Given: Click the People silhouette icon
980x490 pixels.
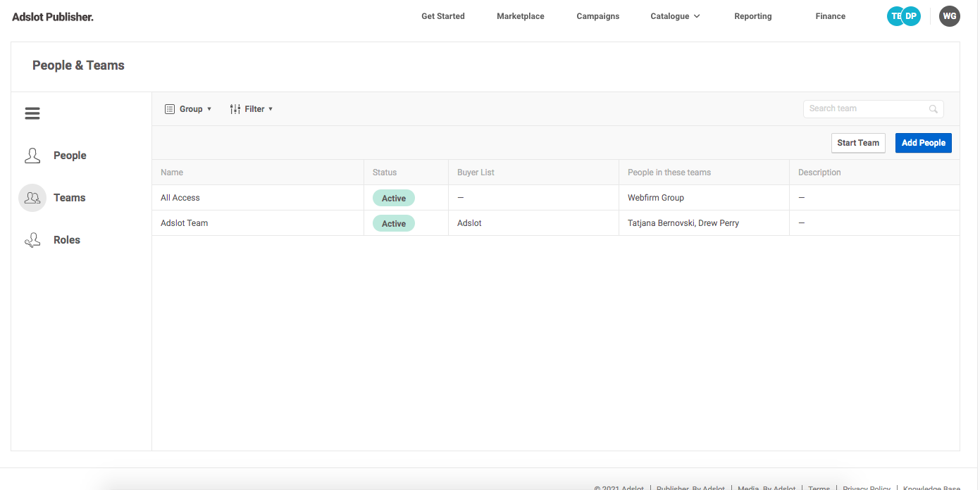Looking at the screenshot, I should click(32, 156).
